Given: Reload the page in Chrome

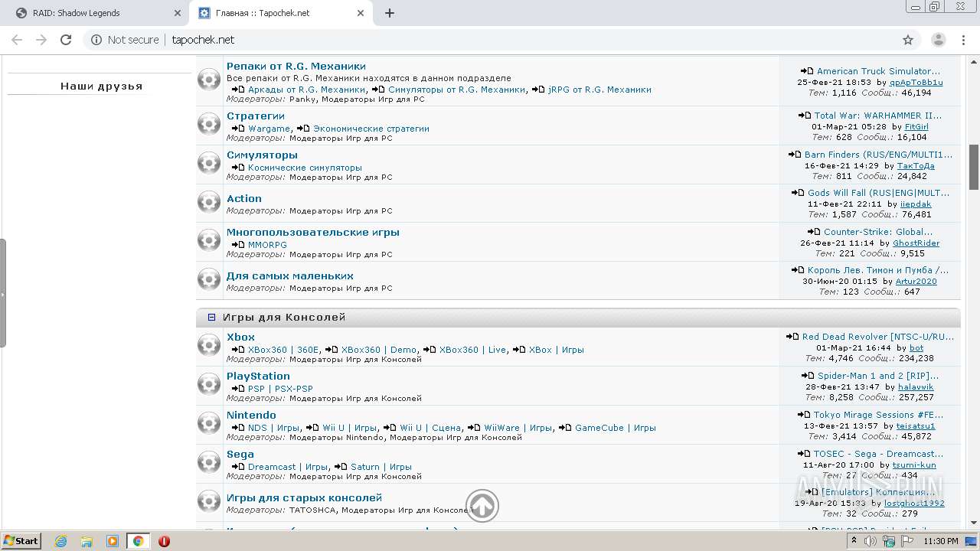Looking at the screenshot, I should click(66, 40).
